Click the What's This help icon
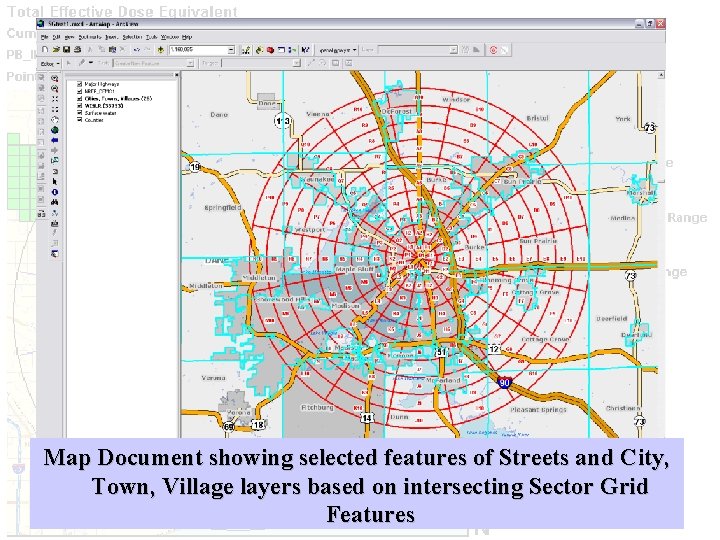Image resolution: width=720 pixels, height=540 pixels. tap(306, 50)
